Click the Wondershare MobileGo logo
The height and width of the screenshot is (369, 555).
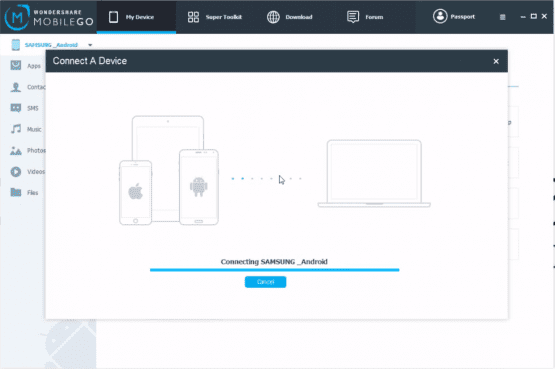click(x=49, y=17)
